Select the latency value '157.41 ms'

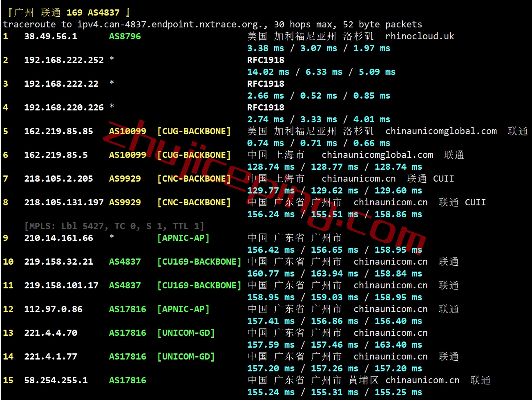(271, 321)
